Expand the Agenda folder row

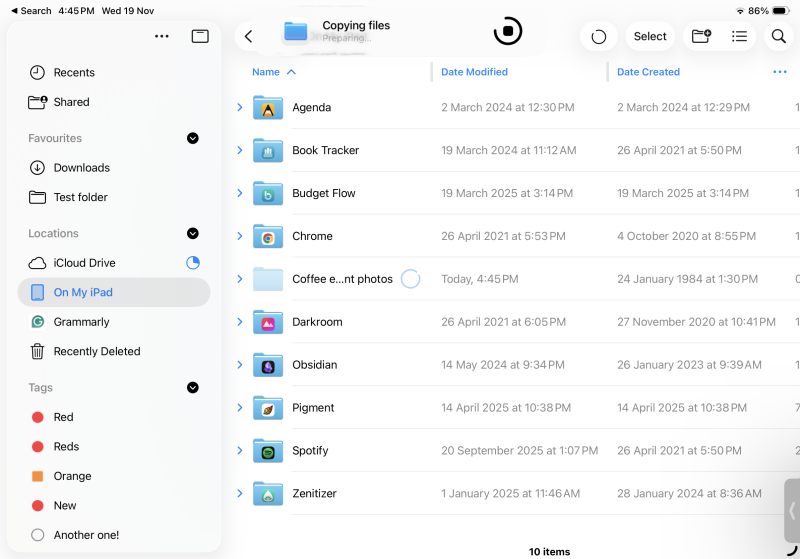(240, 107)
